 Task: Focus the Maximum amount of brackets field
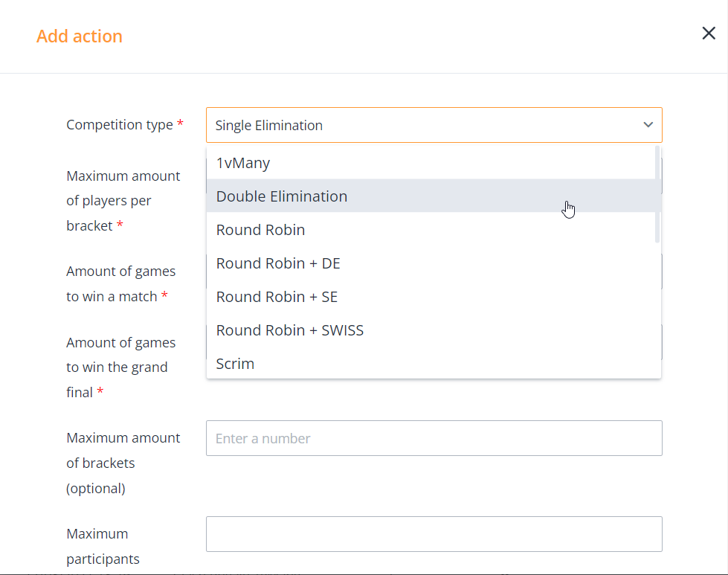click(434, 438)
